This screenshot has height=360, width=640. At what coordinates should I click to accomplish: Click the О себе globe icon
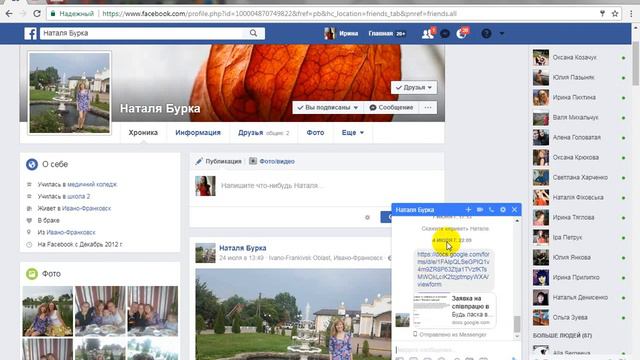(32, 164)
